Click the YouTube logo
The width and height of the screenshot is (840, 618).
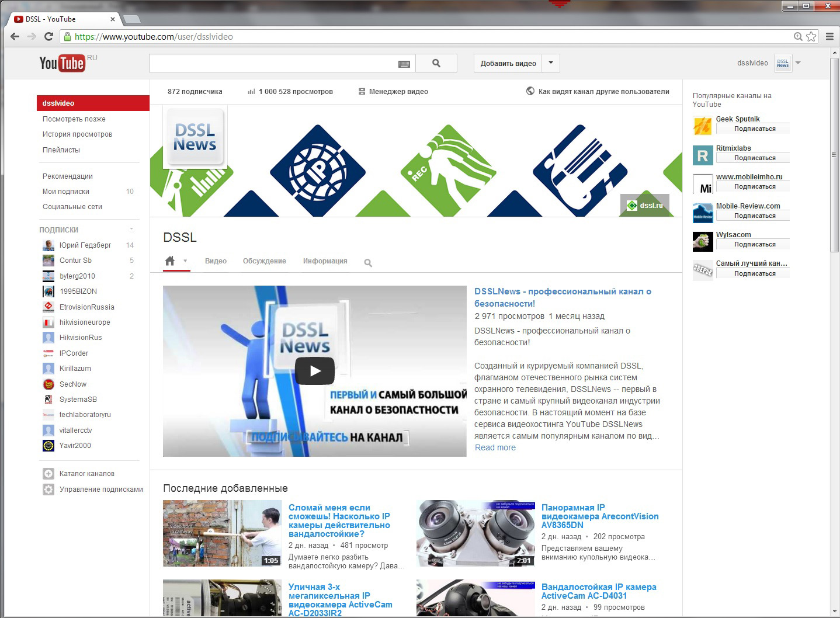tap(62, 63)
